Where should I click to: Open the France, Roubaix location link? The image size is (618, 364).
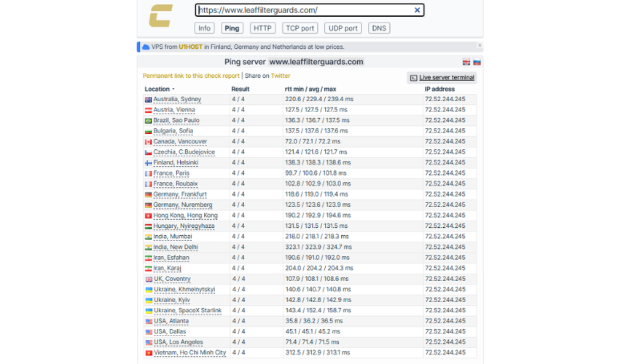coord(176,183)
